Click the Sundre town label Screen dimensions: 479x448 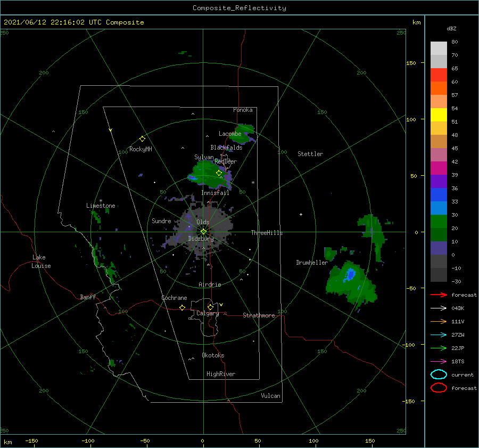click(161, 221)
